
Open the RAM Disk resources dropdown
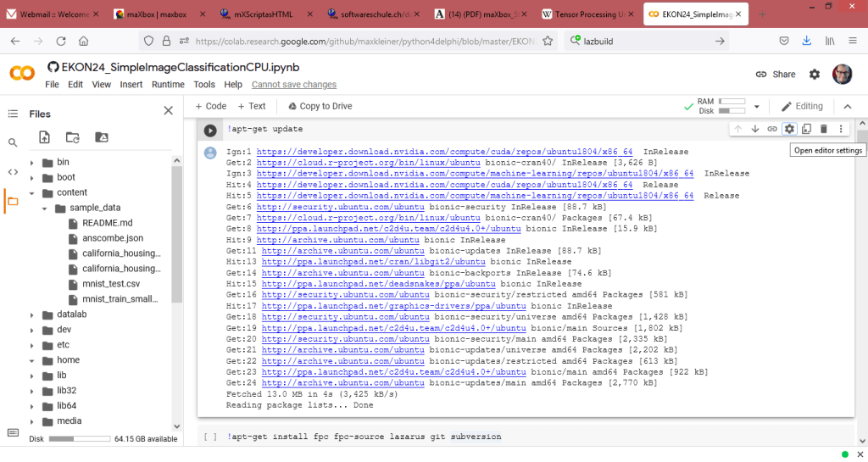click(x=756, y=107)
